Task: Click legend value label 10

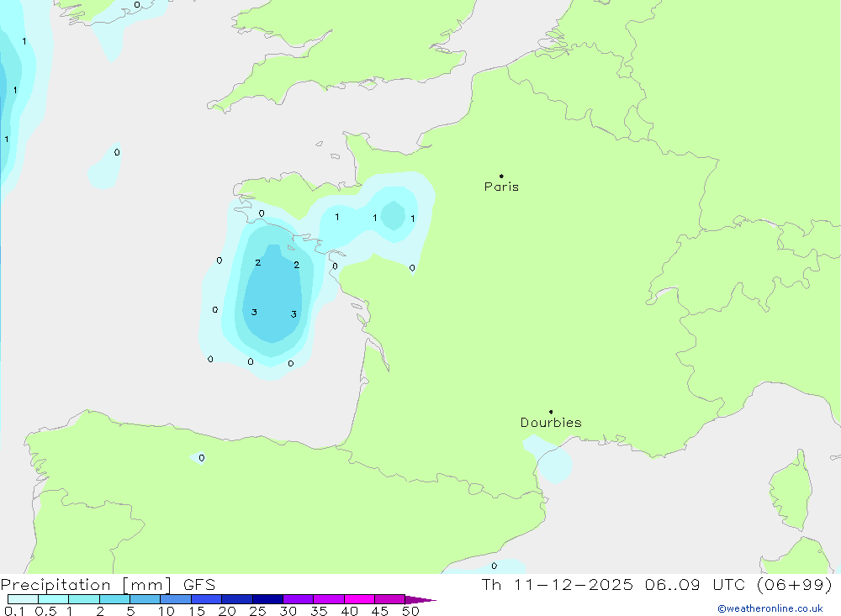Action: [167, 611]
